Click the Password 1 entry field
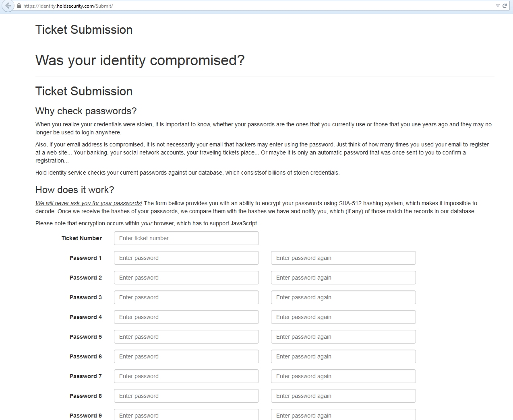This screenshot has height=420, width=513. point(186,258)
